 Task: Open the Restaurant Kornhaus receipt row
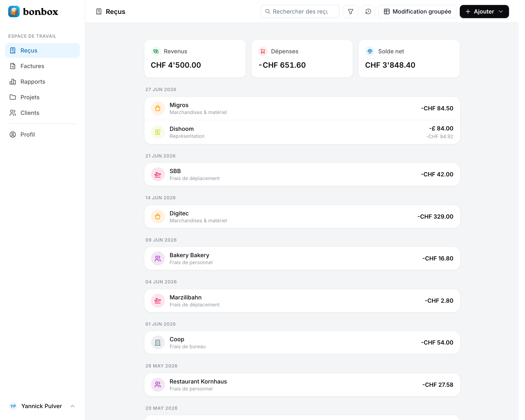302,385
